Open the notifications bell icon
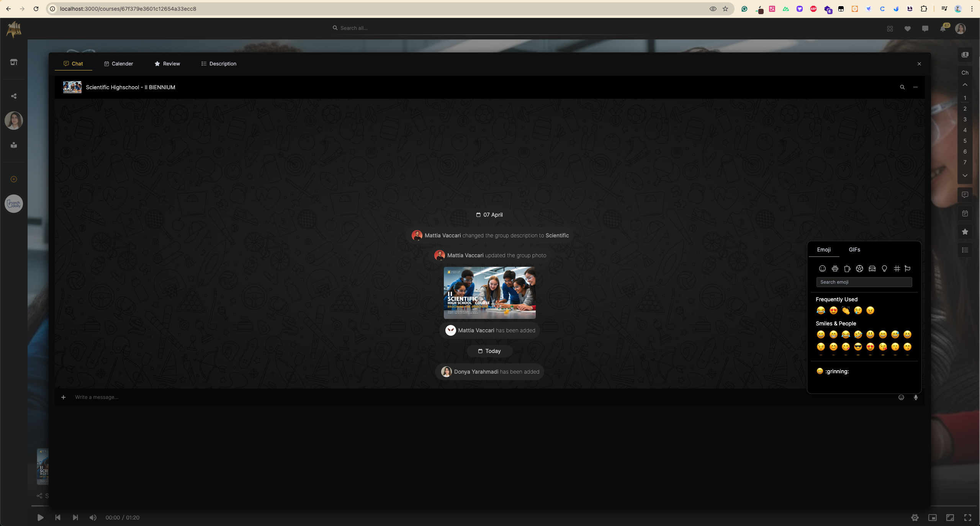980x526 pixels. [943, 29]
